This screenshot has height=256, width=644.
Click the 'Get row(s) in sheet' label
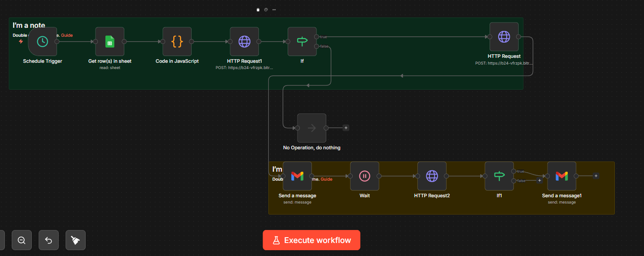point(110,61)
